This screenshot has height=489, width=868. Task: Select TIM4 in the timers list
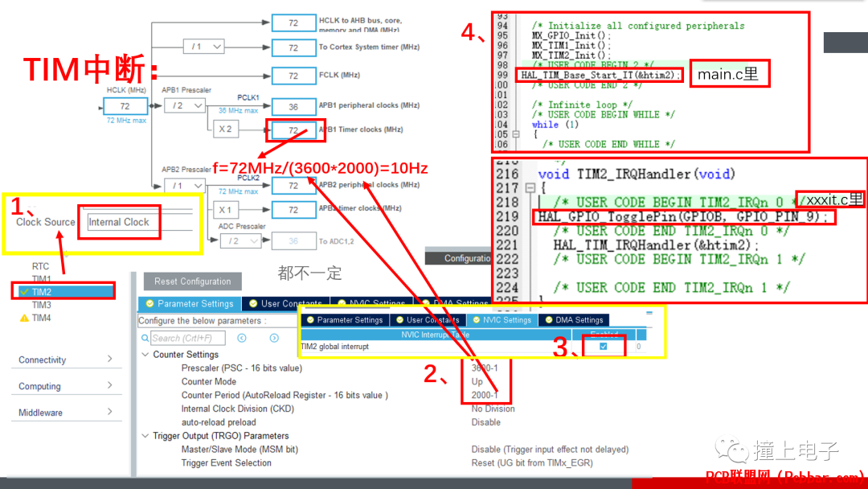42,318
